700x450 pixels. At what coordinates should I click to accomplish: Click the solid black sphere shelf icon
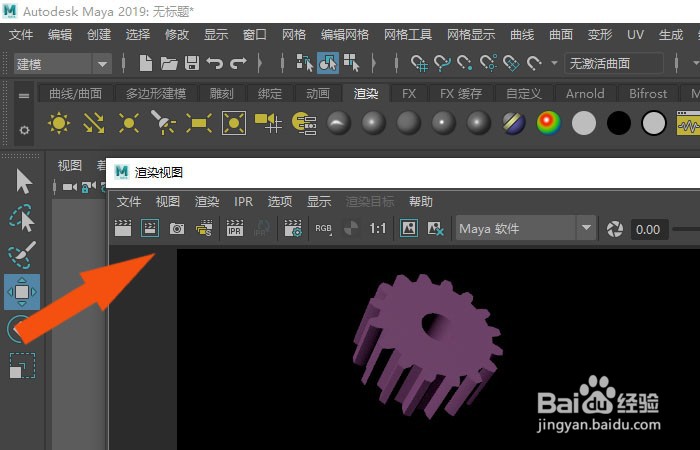(619, 123)
